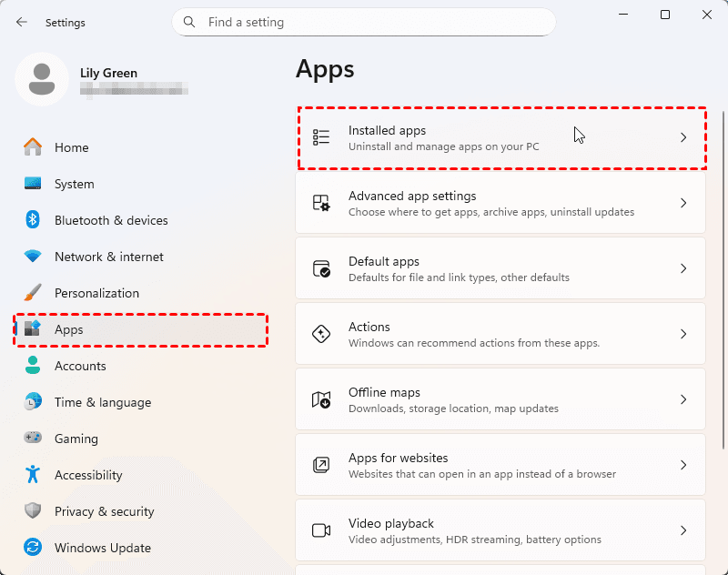Expand the Offline maps chevron
Viewport: 728px width, 575px height.
(x=683, y=399)
